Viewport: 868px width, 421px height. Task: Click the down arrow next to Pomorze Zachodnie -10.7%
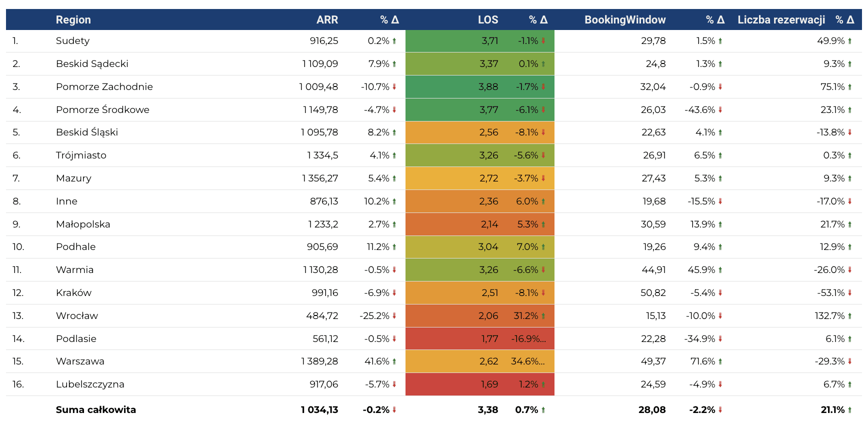click(x=394, y=87)
